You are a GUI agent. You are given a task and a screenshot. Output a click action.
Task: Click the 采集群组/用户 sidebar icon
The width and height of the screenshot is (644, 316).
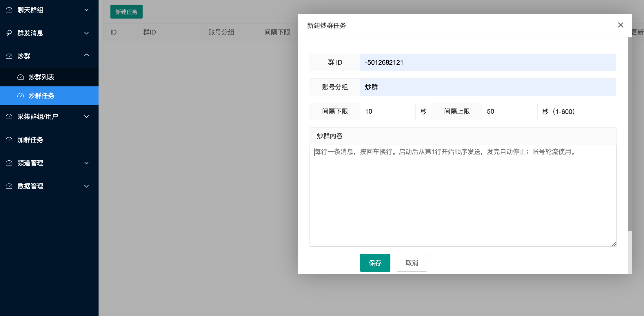click(x=9, y=117)
